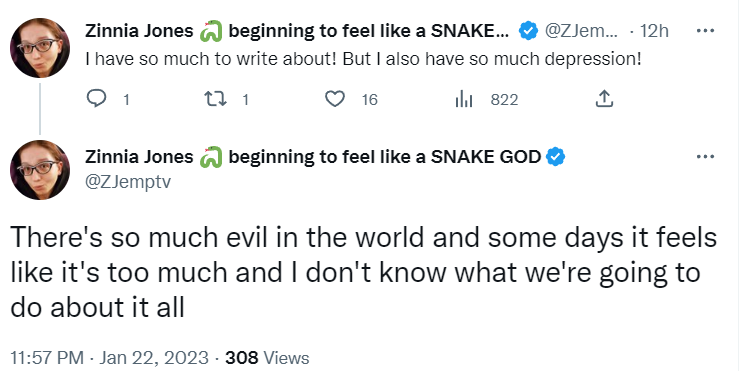The image size is (739, 371).
Task: Share the first tweet via upload icon
Action: click(604, 99)
